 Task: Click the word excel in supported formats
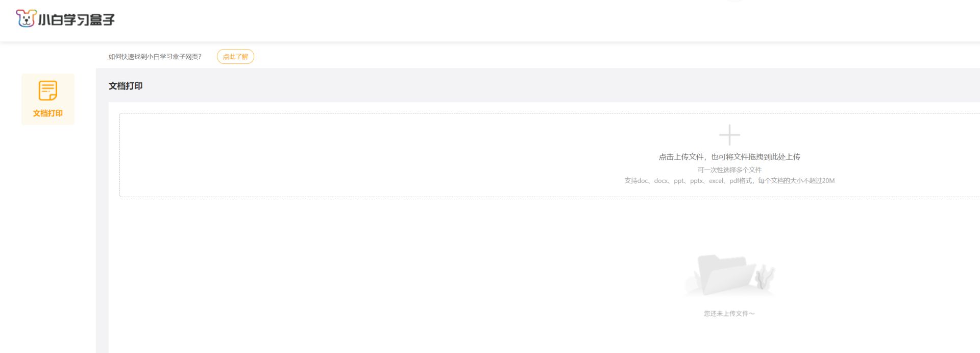[716, 181]
